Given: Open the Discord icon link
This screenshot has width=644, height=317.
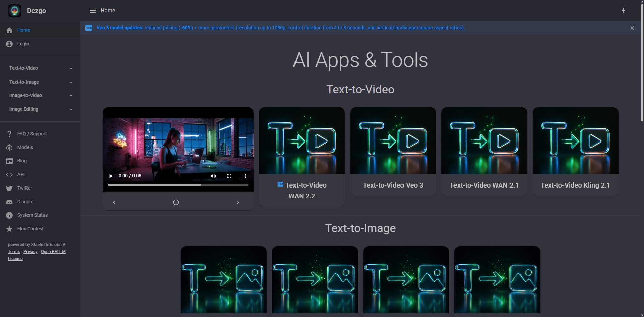Looking at the screenshot, I should point(9,202).
